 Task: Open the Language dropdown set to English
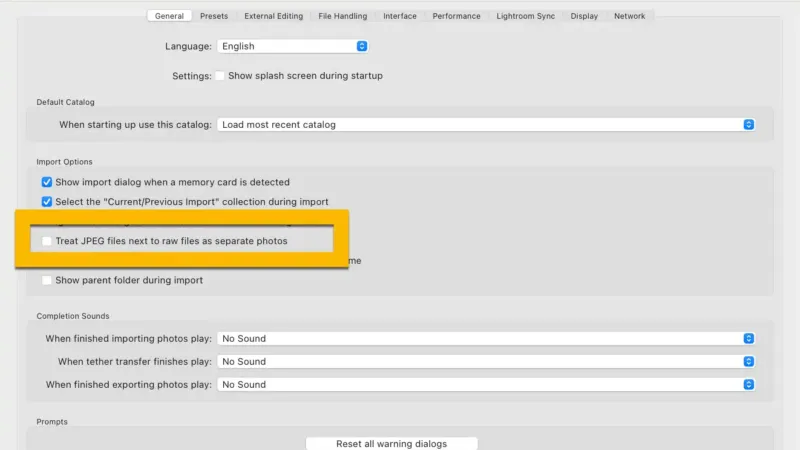(292, 46)
